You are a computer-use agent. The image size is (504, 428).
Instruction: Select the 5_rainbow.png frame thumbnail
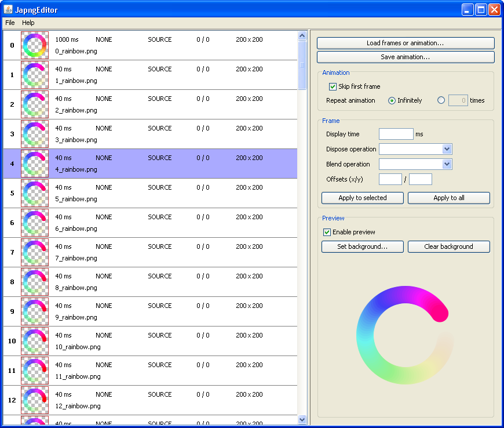[35, 193]
